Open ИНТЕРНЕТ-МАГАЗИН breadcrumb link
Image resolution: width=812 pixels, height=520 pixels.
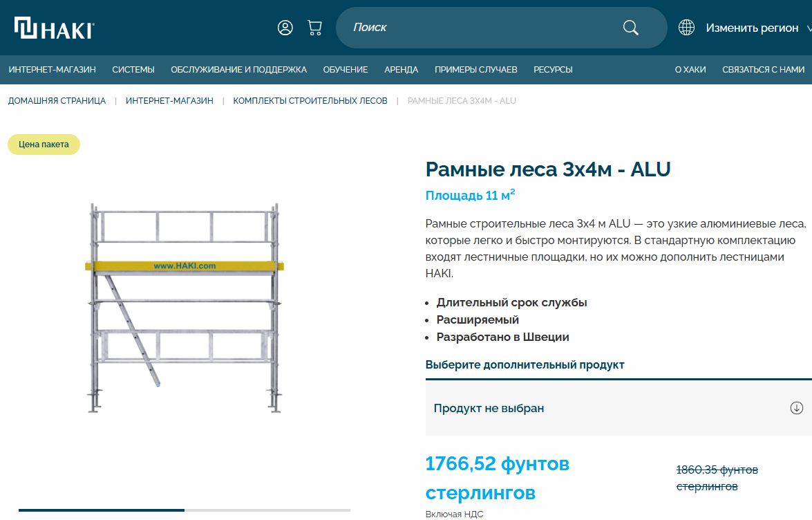click(x=169, y=100)
